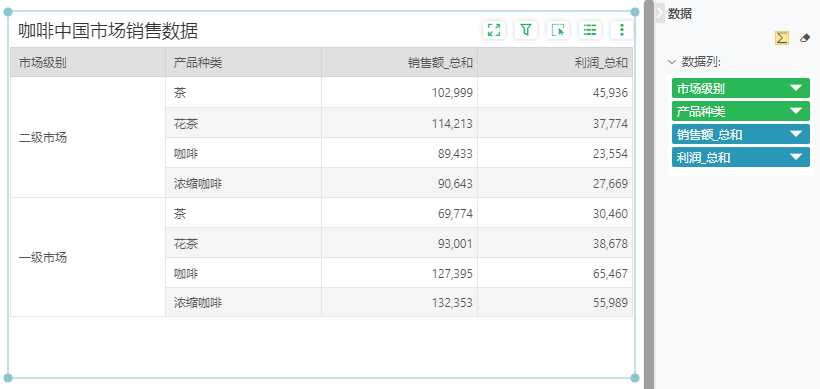The width and height of the screenshot is (820, 389).
Task: Activate the selection cursor tool icon
Action: [x=558, y=30]
